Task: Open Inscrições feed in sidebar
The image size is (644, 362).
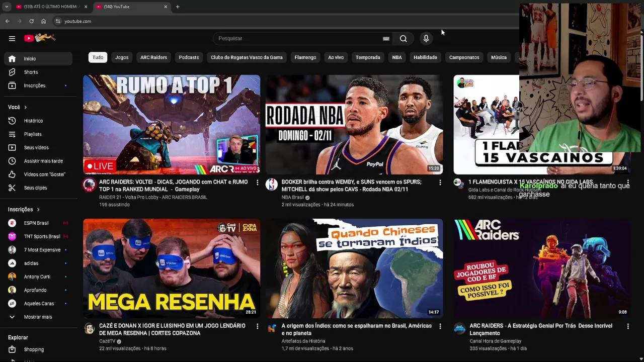Action: (x=38, y=85)
